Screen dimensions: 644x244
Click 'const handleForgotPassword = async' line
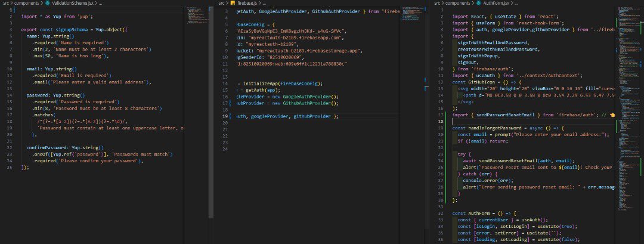pos(508,128)
